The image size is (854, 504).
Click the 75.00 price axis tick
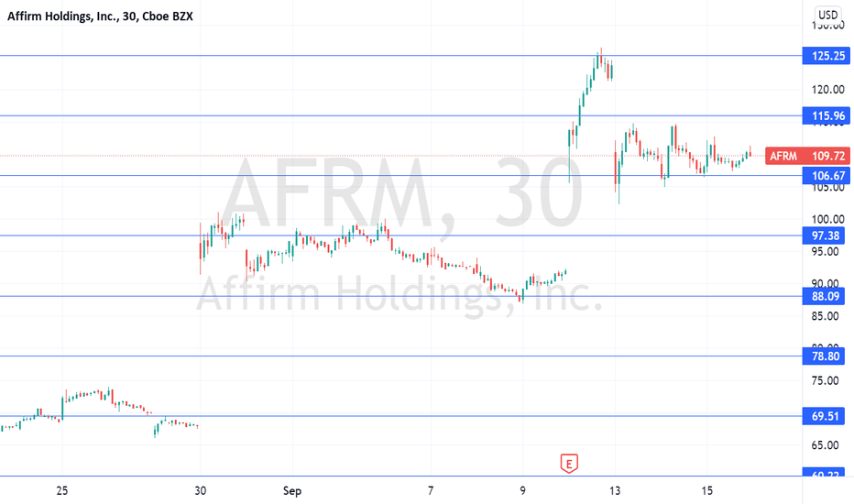[825, 381]
